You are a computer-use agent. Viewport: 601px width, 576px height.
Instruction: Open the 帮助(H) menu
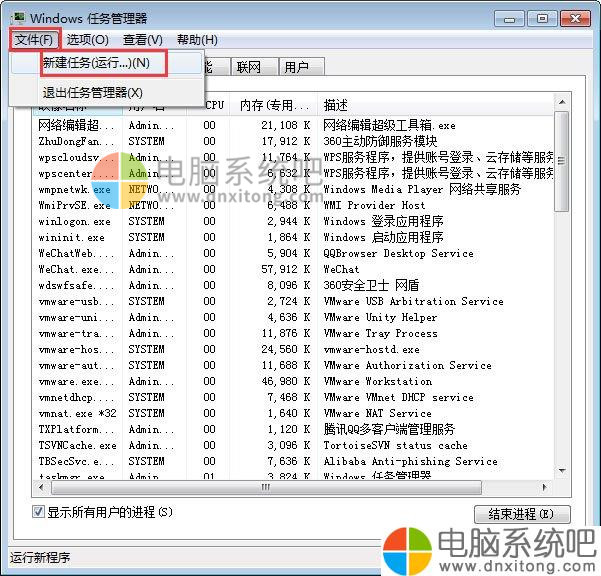[197, 39]
